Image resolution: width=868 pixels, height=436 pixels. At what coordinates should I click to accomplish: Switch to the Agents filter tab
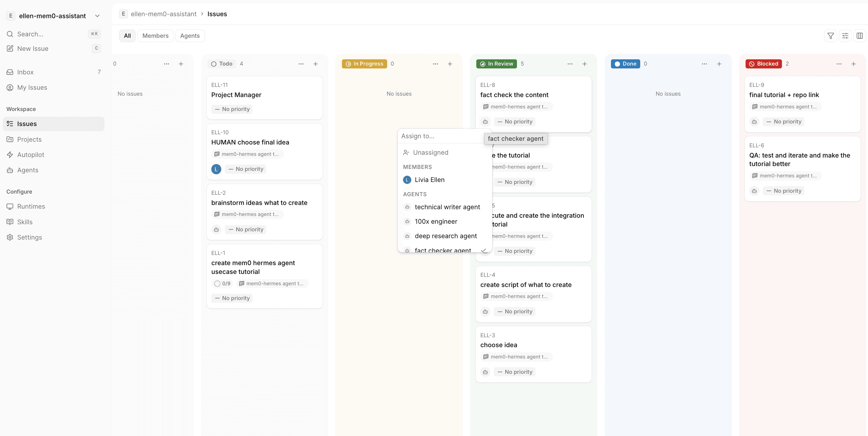point(190,36)
